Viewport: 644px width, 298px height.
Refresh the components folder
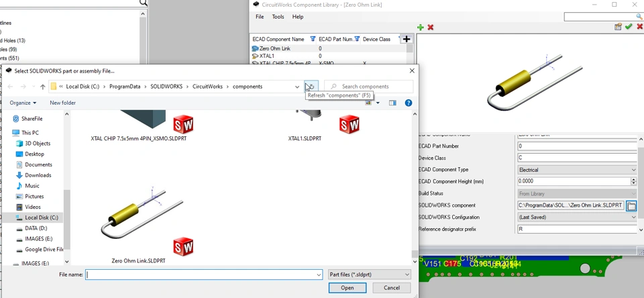click(x=311, y=87)
